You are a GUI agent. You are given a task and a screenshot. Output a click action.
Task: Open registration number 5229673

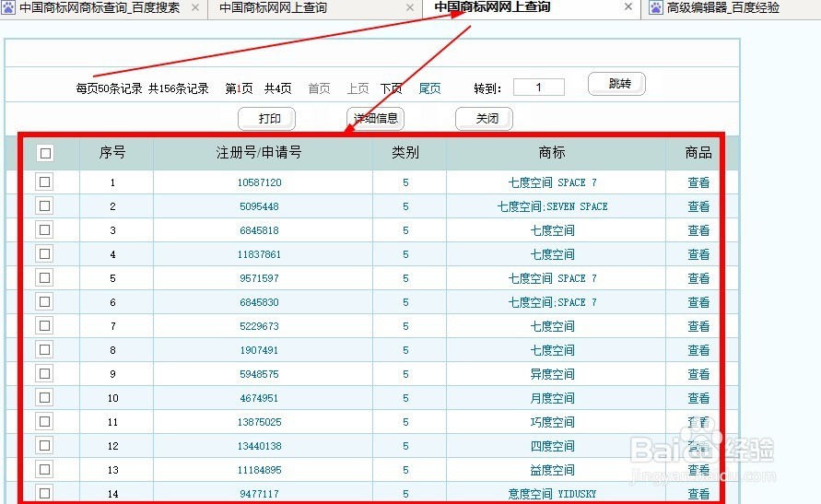click(x=259, y=326)
